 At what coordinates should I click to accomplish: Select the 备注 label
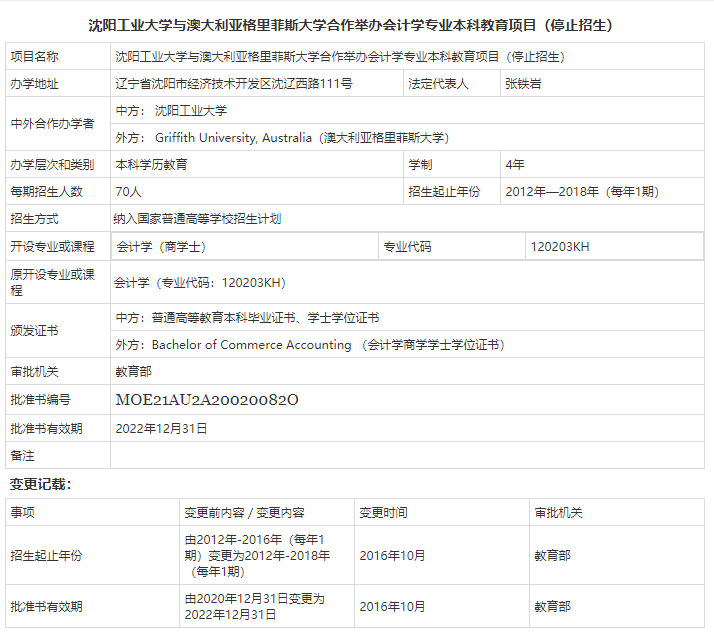point(22,455)
